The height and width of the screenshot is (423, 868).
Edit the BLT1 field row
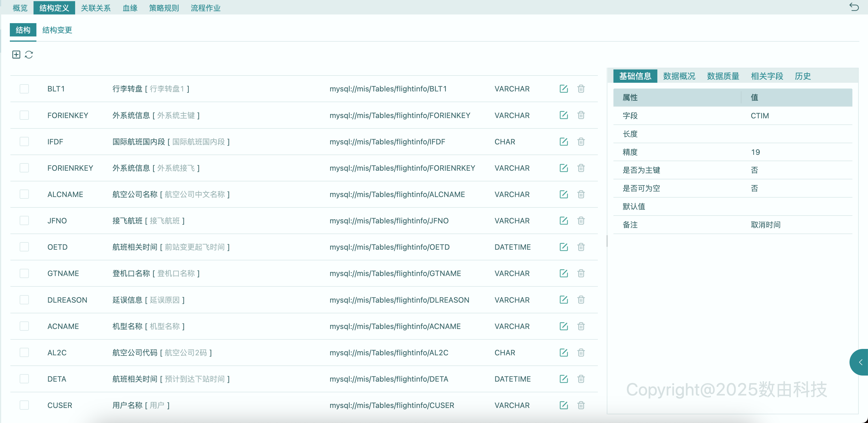tap(564, 89)
